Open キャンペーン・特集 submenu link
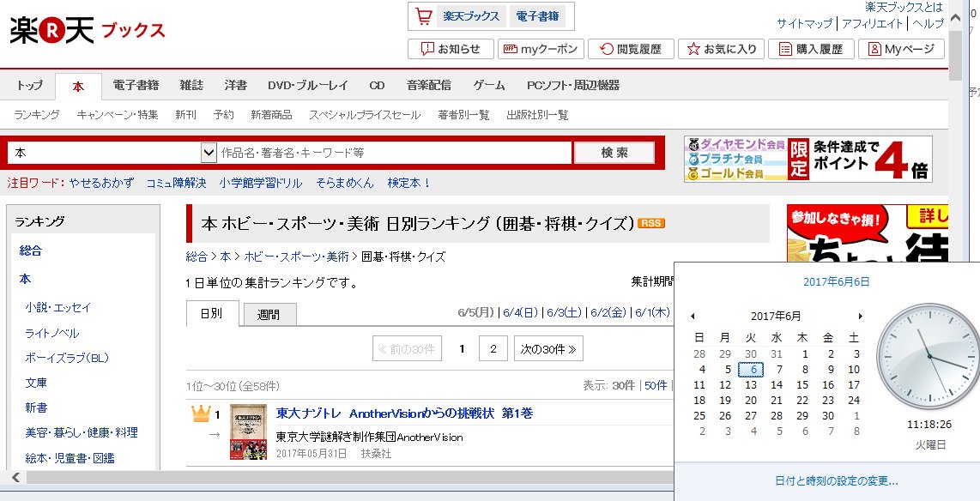 tap(118, 115)
